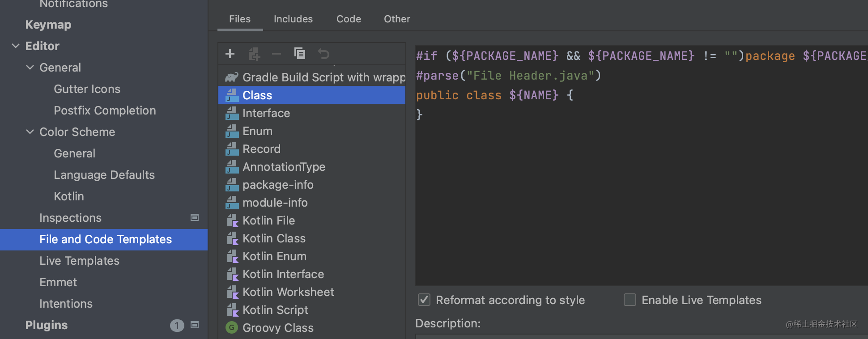Click the project-level marker beside Inspections

click(x=195, y=217)
